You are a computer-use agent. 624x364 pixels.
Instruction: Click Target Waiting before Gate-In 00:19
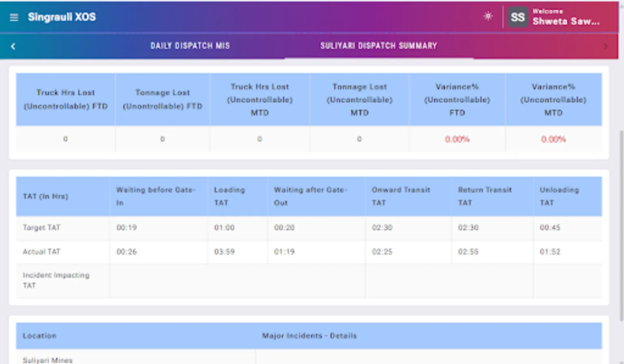tap(127, 227)
